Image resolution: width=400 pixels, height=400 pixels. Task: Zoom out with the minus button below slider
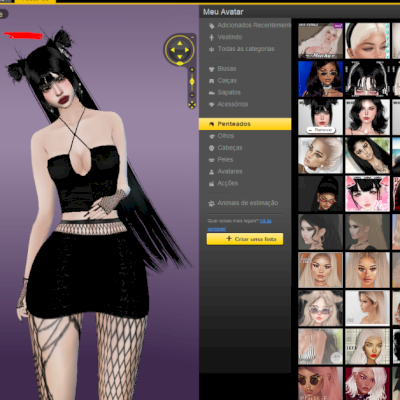[192, 95]
